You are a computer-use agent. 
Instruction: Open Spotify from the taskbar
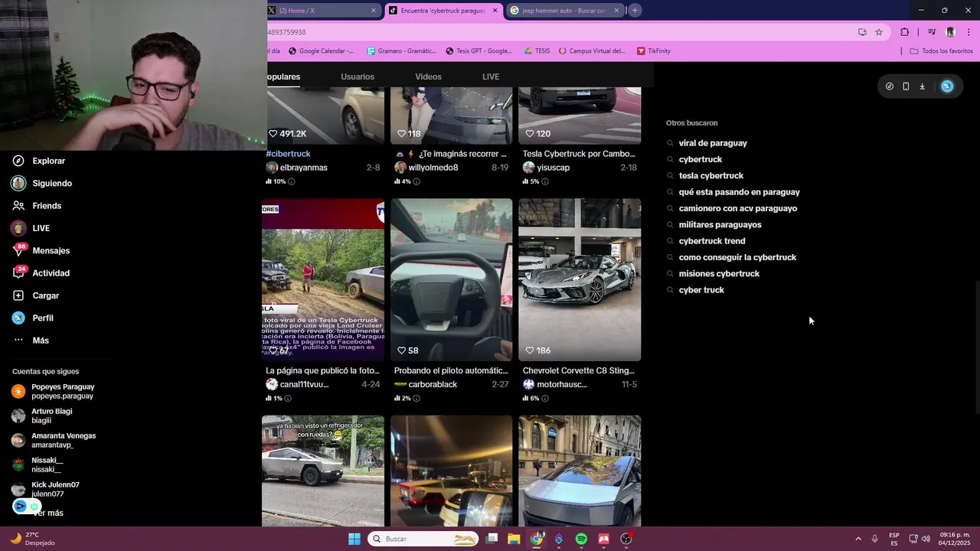(581, 539)
